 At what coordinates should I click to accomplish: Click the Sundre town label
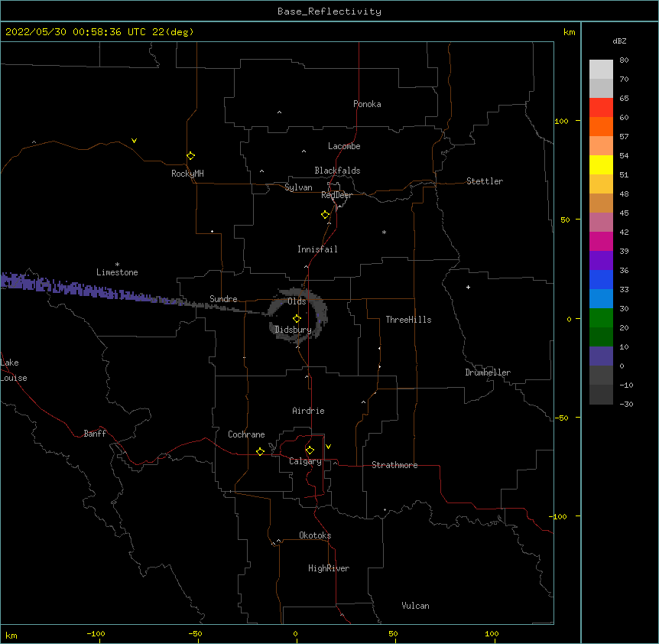223,299
